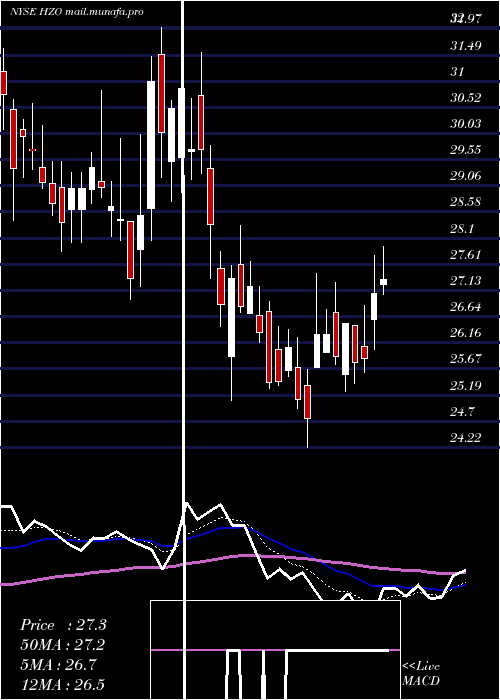This screenshot has height=700, width=500.
Task: Click the Live MACD label
Action: point(421,673)
